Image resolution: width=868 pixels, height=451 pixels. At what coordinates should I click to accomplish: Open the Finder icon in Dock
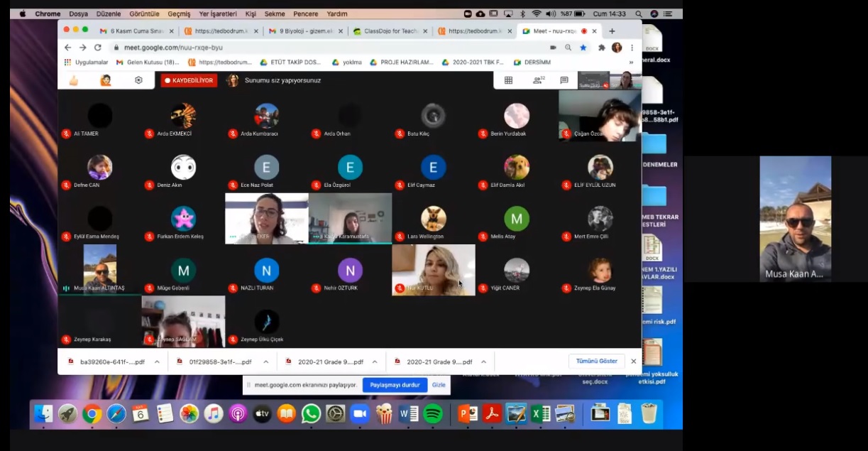[43, 414]
